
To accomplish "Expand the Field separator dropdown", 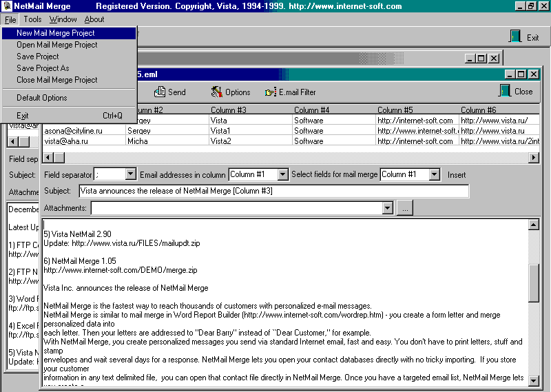I will click(x=130, y=174).
